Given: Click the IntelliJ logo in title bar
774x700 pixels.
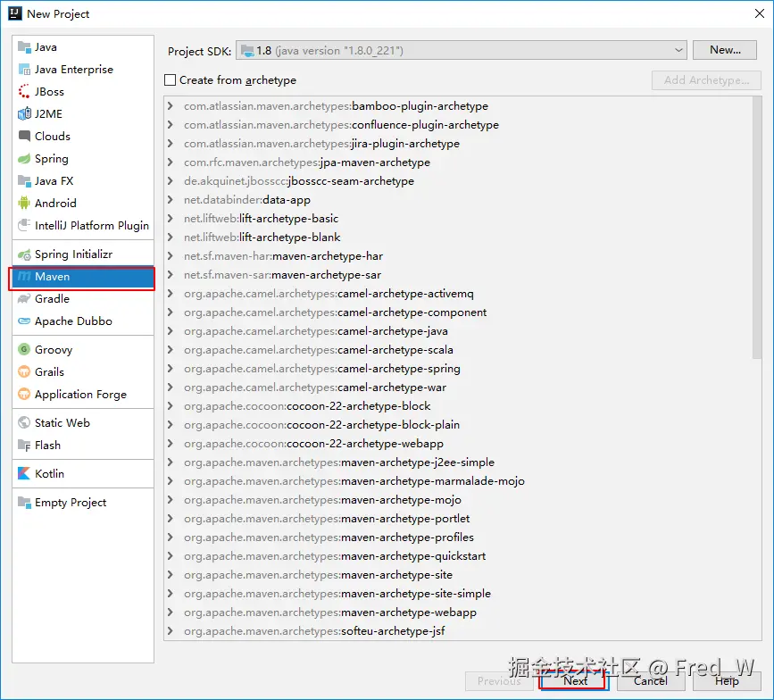Looking at the screenshot, I should (15, 13).
